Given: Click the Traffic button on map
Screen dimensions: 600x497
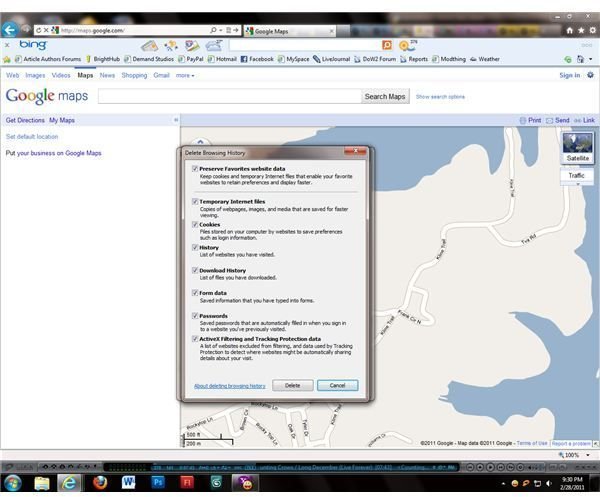Looking at the screenshot, I should 576,175.
